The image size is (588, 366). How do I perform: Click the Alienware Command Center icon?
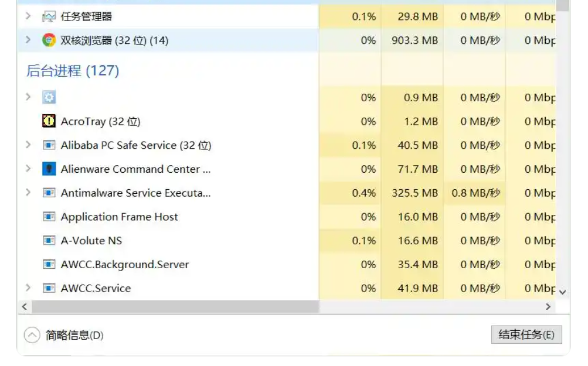coord(49,169)
